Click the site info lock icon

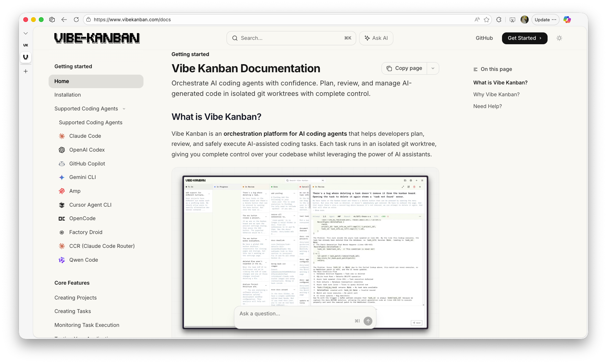click(88, 20)
